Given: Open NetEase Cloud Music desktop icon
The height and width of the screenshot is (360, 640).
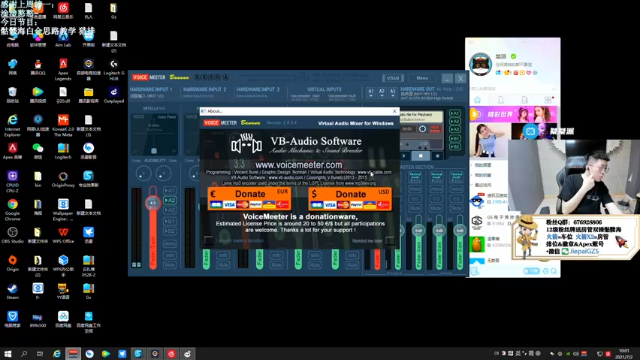Looking at the screenshot, I should [x=63, y=11].
